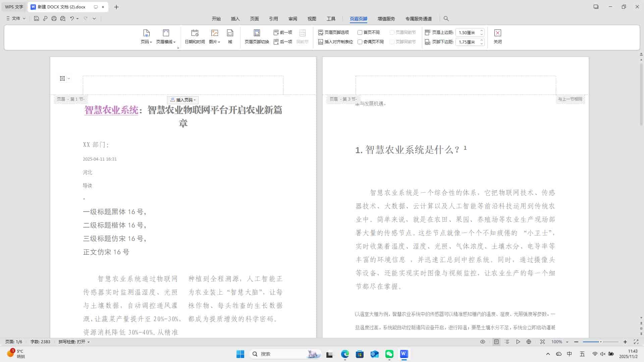Click the fit page focus icon
The height and width of the screenshot is (362, 644).
point(542,342)
